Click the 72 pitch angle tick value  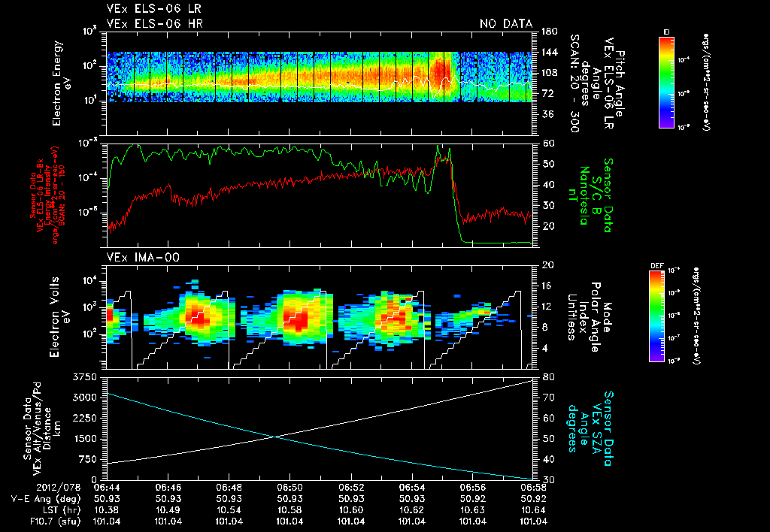point(547,93)
